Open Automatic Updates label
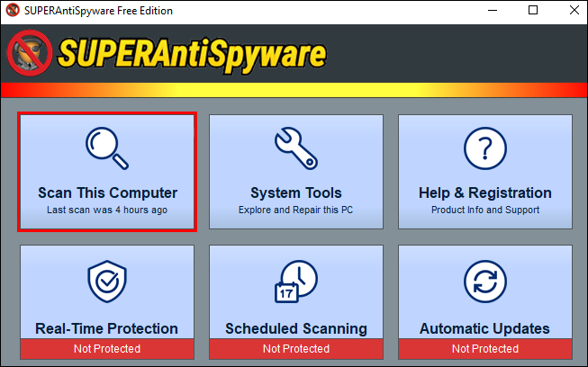 [484, 328]
